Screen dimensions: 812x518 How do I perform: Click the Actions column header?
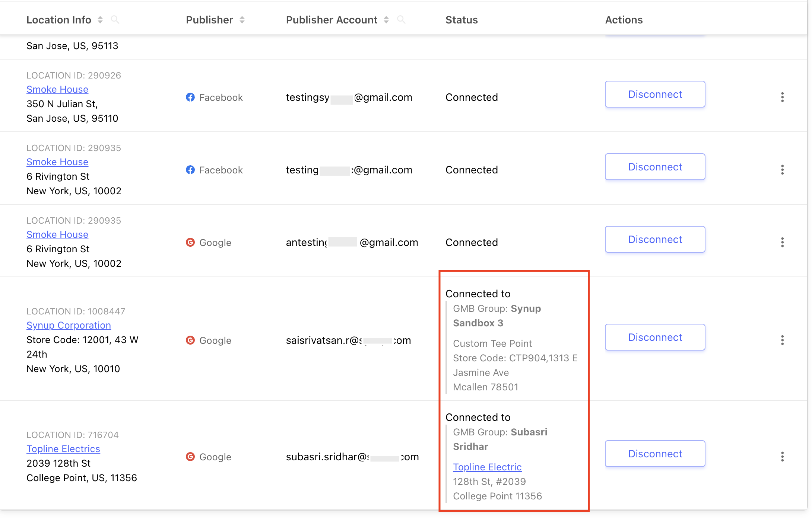tap(624, 20)
